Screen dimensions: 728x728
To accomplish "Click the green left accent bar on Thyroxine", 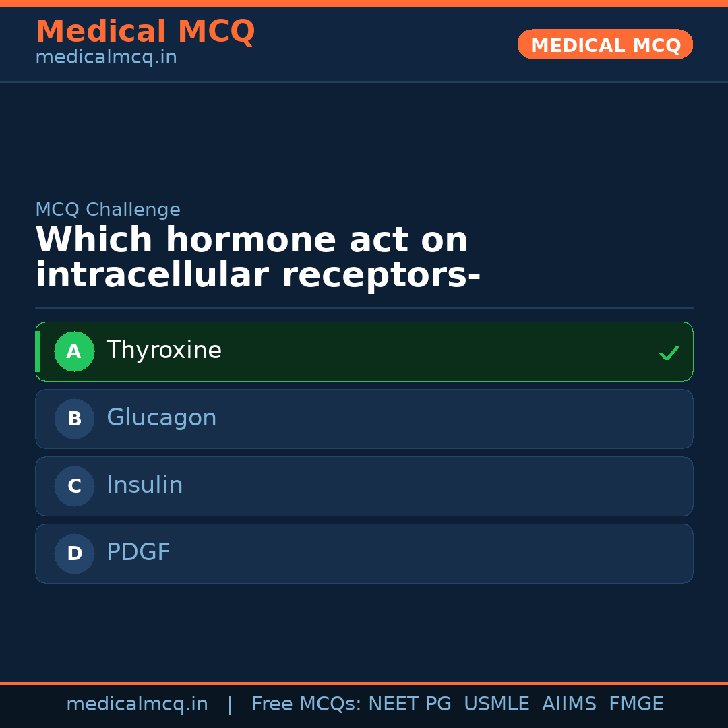I will click(38, 351).
